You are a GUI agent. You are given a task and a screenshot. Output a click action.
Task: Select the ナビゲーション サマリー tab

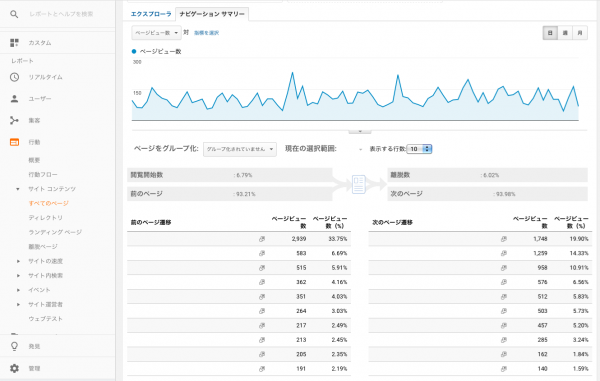pyautogui.click(x=212, y=14)
